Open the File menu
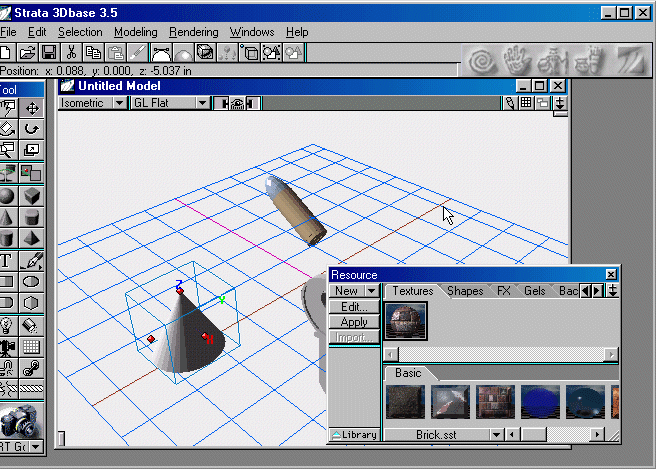Viewport: 656px width, 469px height. tap(8, 32)
